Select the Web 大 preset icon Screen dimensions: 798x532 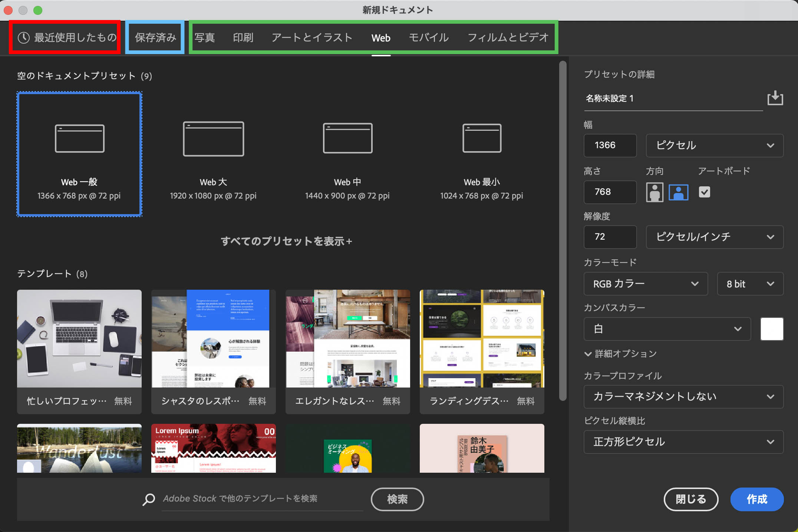[213, 139]
